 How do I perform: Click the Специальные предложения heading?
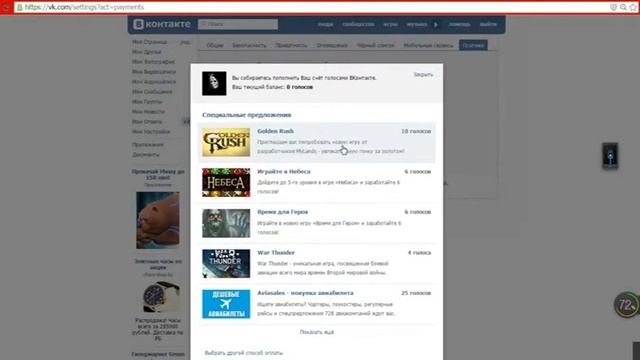point(247,115)
